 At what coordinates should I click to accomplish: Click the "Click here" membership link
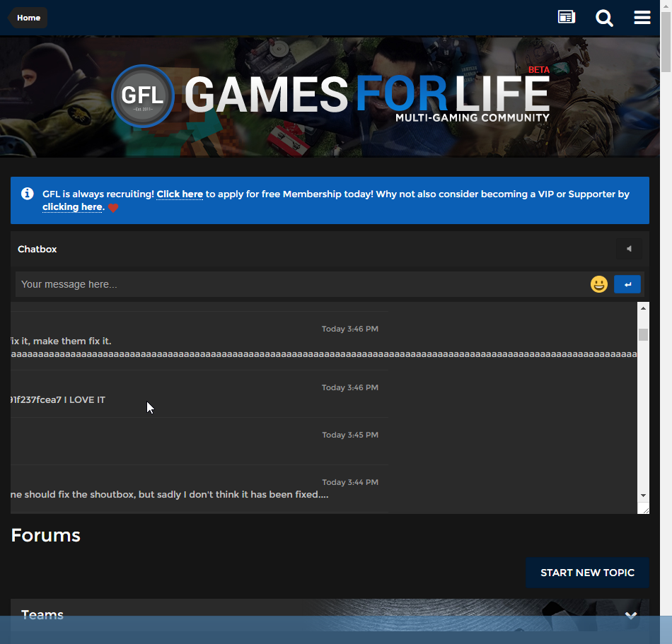tap(180, 194)
